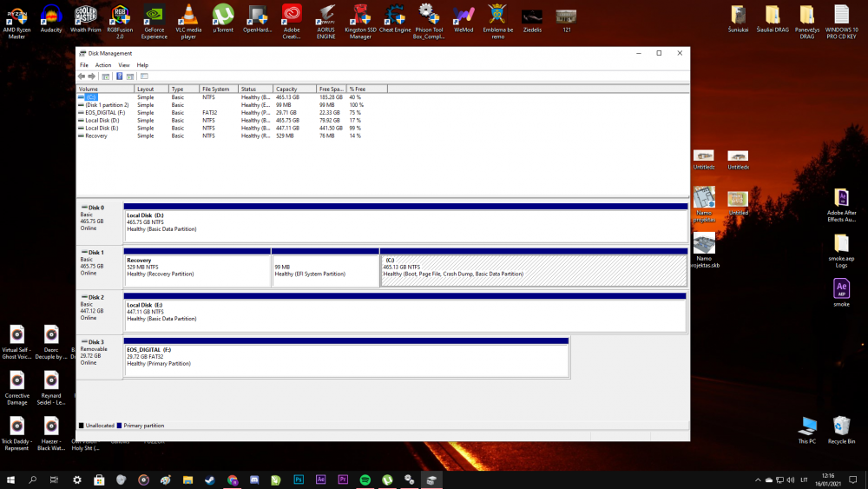Select Local Disk (D:) partition in Disk 0 graphic
Screen dimensions: 868x489
coord(405,222)
